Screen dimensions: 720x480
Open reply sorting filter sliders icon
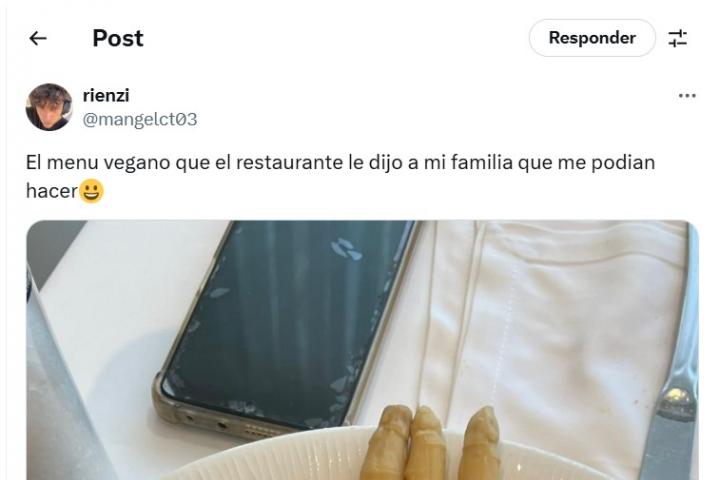[678, 38]
